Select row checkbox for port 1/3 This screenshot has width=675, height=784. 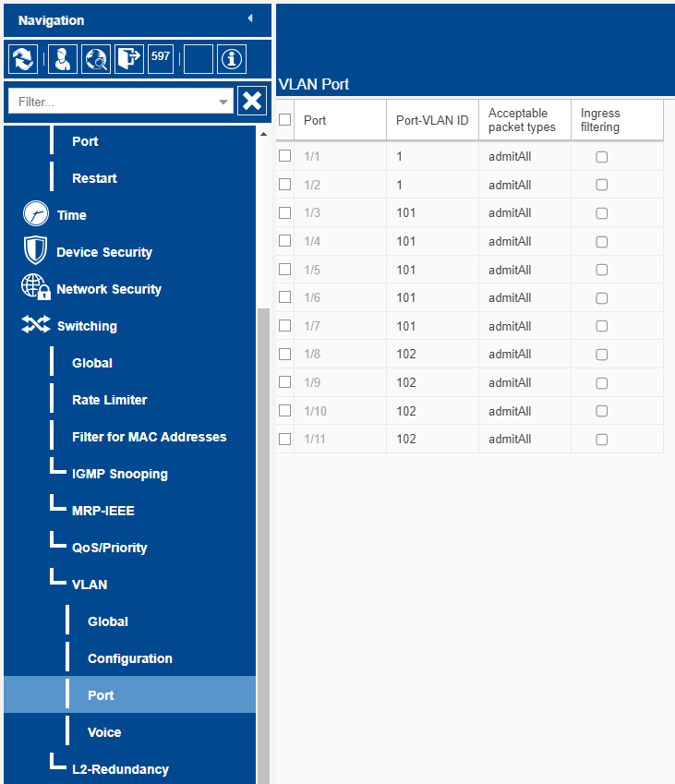click(285, 212)
